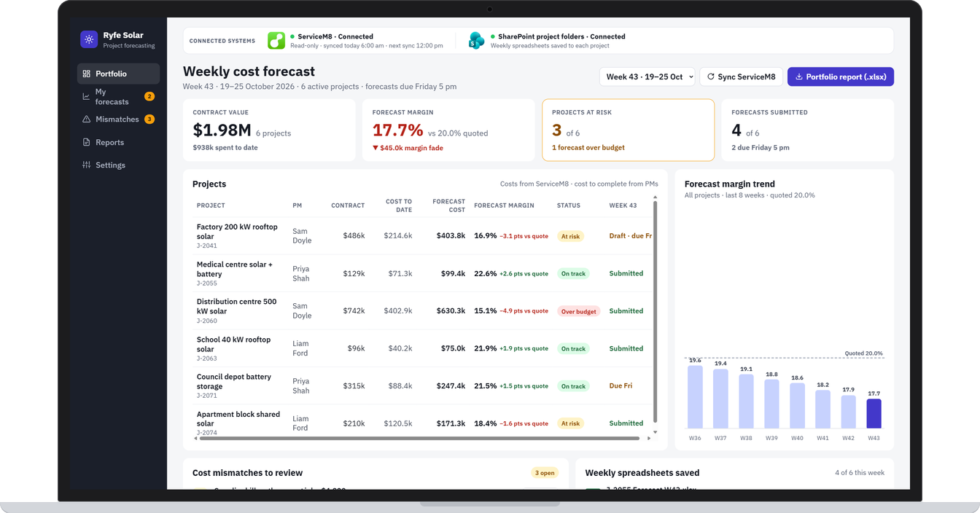Go to Mismatches in the sidebar

[118, 119]
